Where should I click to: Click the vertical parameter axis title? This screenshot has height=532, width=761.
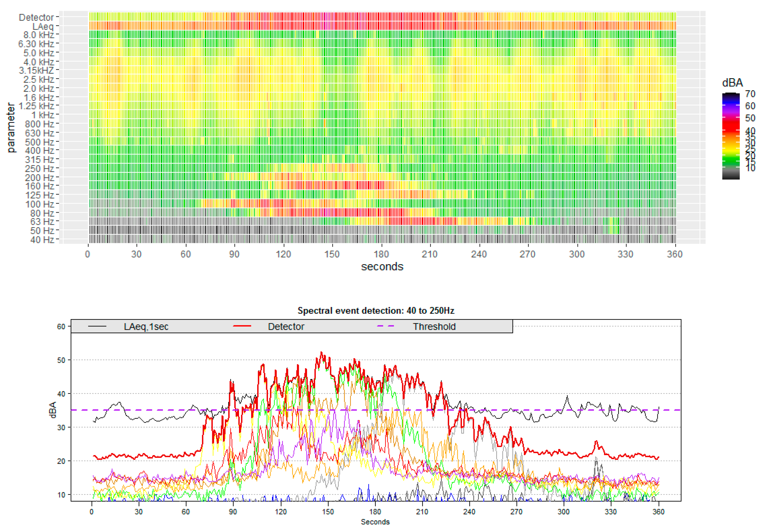11,128
